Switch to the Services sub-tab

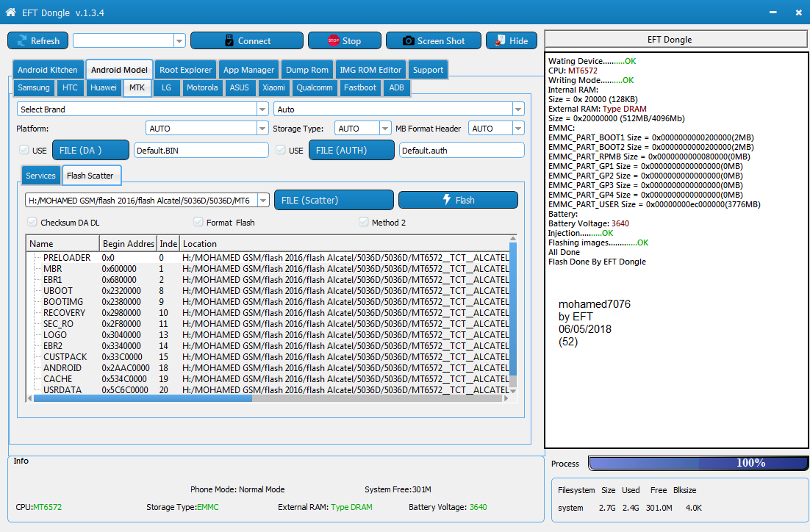pos(40,176)
